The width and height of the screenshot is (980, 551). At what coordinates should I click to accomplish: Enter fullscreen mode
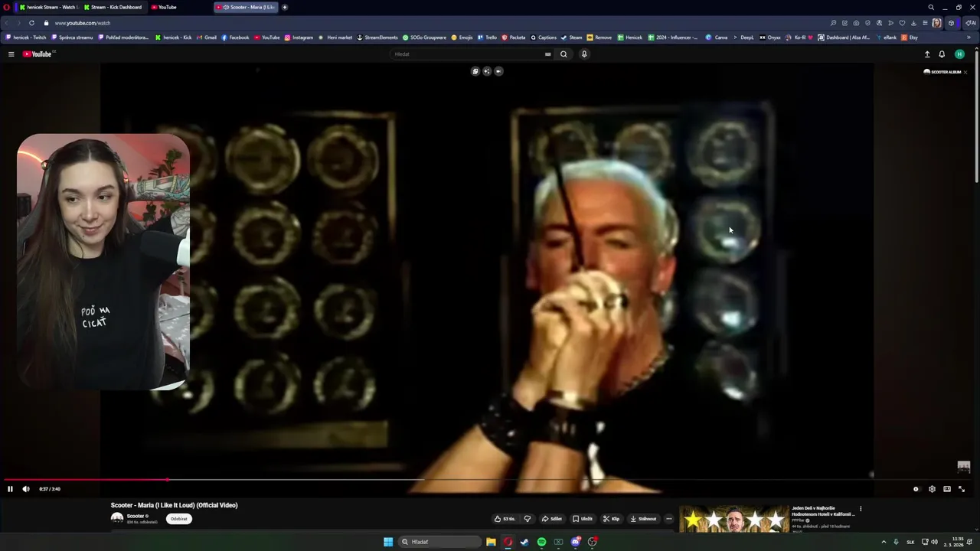(x=962, y=489)
